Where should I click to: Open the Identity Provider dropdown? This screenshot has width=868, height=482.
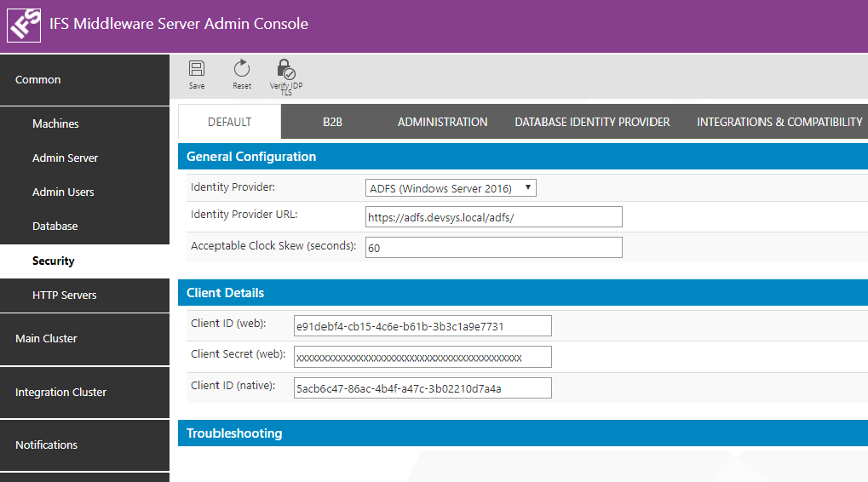451,188
